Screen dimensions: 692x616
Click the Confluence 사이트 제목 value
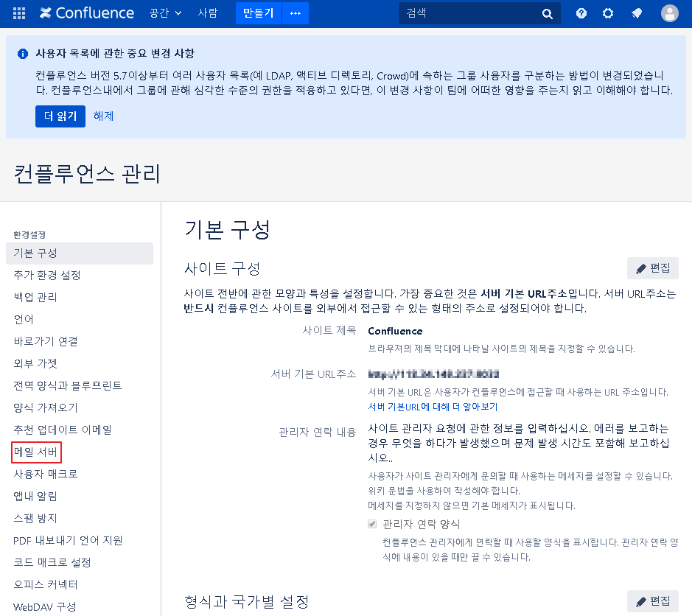(x=395, y=331)
